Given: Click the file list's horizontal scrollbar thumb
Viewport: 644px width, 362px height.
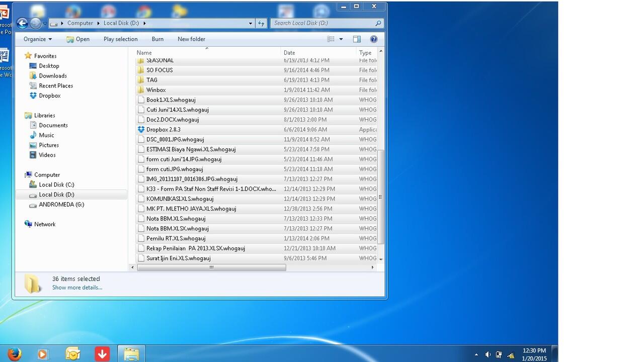Looking at the screenshot, I should (211, 267).
